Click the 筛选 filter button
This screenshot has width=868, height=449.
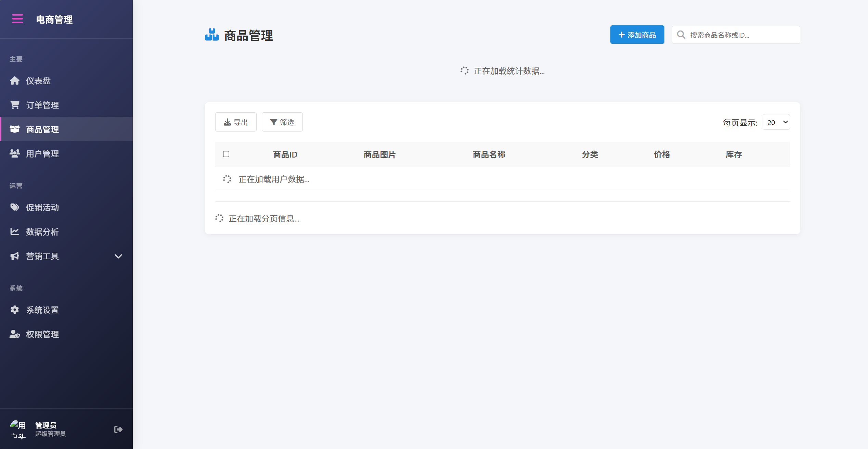click(x=282, y=122)
